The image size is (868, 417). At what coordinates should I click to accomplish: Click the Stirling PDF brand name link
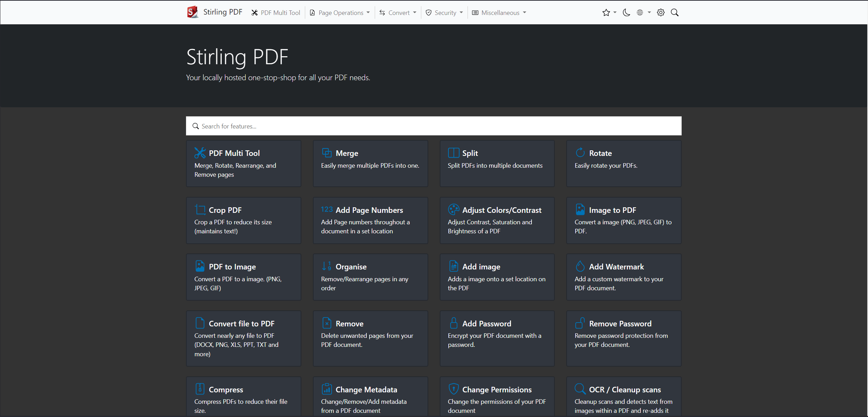pos(222,12)
